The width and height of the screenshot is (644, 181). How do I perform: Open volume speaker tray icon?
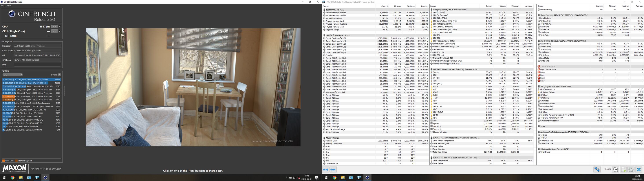298,178
